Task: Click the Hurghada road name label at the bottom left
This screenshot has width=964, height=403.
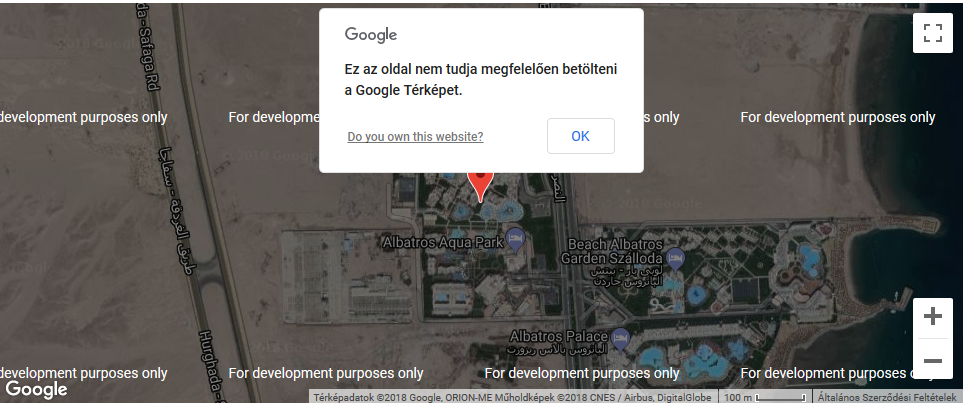Action: click(x=211, y=367)
